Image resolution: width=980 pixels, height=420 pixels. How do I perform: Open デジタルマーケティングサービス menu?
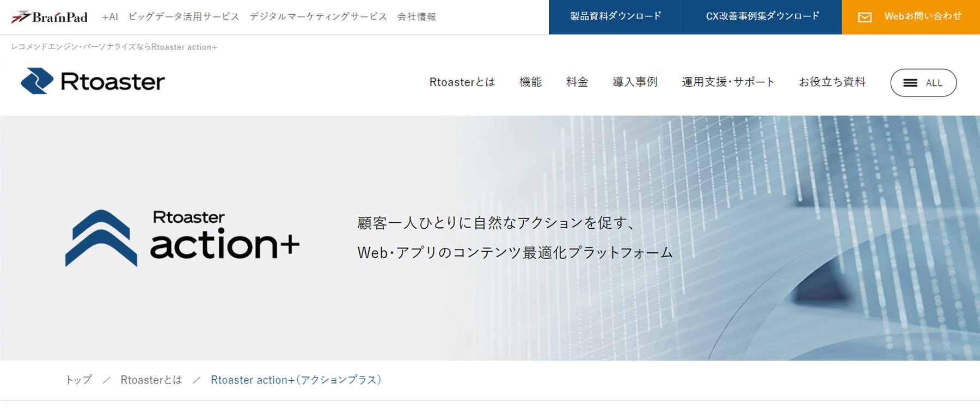pos(318,17)
